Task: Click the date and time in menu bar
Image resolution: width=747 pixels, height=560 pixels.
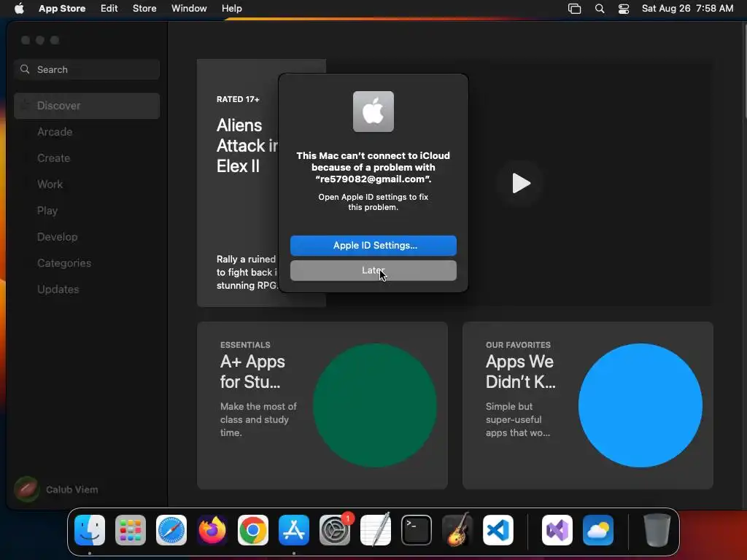Action: click(x=687, y=8)
